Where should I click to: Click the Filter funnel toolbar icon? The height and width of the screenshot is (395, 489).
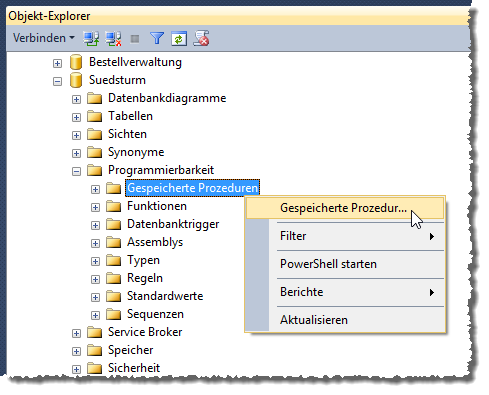click(157, 38)
